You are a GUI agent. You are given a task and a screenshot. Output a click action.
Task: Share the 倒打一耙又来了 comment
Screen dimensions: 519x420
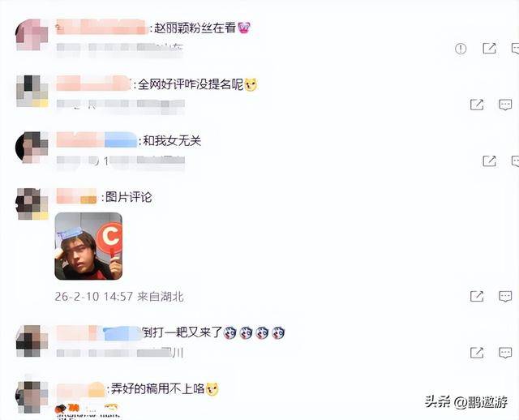click(x=477, y=353)
